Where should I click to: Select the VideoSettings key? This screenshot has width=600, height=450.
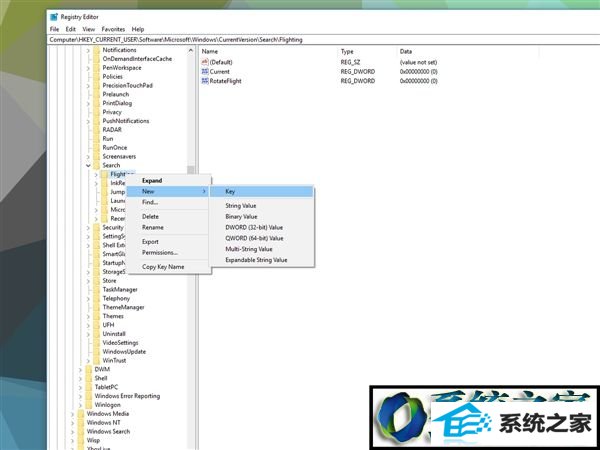pyautogui.click(x=120, y=343)
